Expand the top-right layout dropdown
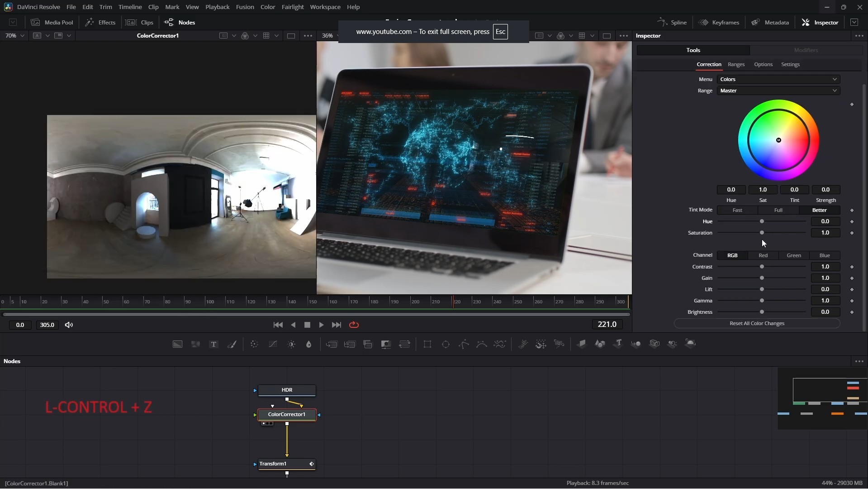Viewport: 868px width, 489px height. tap(854, 22)
